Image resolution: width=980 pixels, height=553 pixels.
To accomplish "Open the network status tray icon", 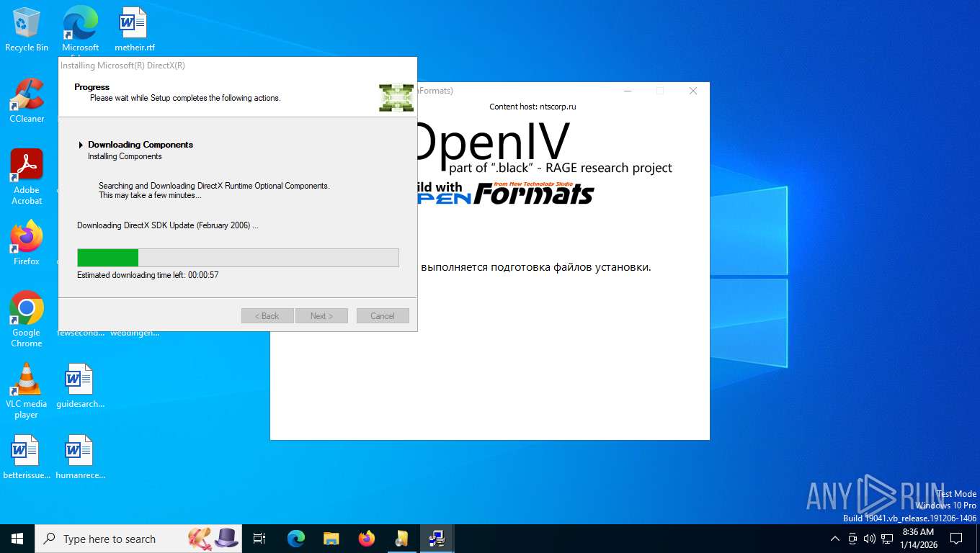I will coord(887,539).
